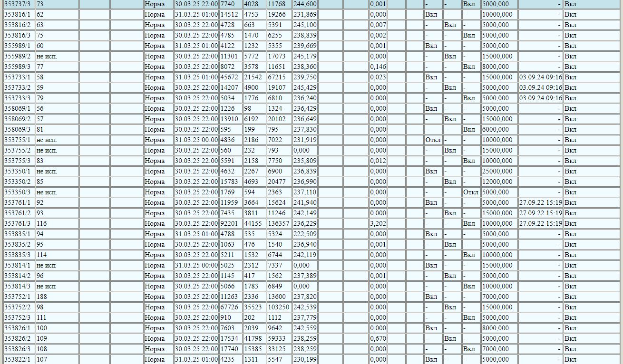
Task: Click date 03.09.24 09:16 in row 353733/2
Action: click(540, 87)
